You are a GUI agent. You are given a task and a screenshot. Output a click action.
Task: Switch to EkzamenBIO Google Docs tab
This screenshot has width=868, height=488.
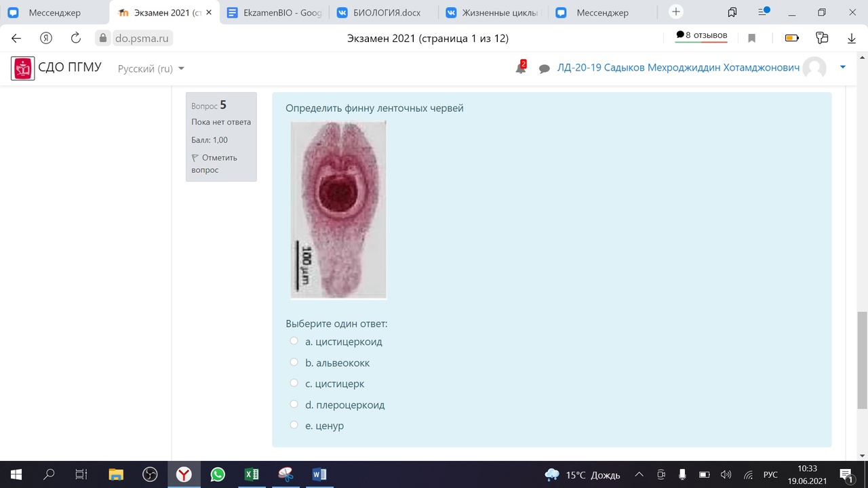click(x=275, y=13)
